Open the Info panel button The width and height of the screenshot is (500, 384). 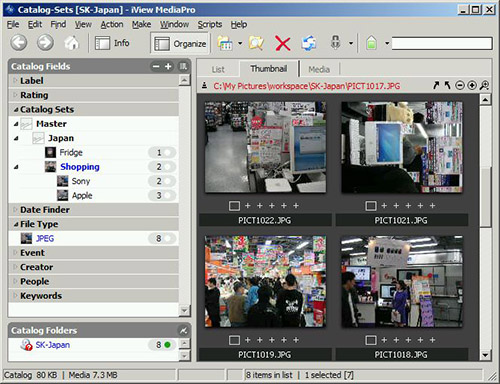[x=112, y=43]
